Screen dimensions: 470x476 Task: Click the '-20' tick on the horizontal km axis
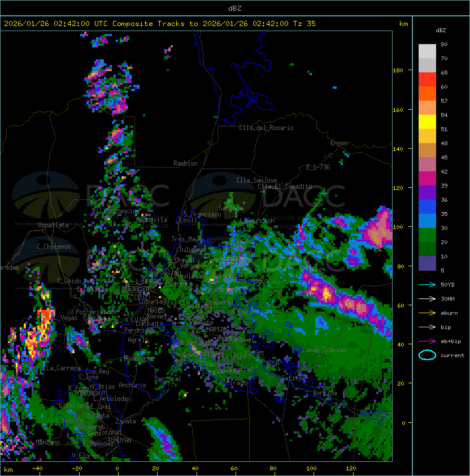pyautogui.click(x=77, y=469)
